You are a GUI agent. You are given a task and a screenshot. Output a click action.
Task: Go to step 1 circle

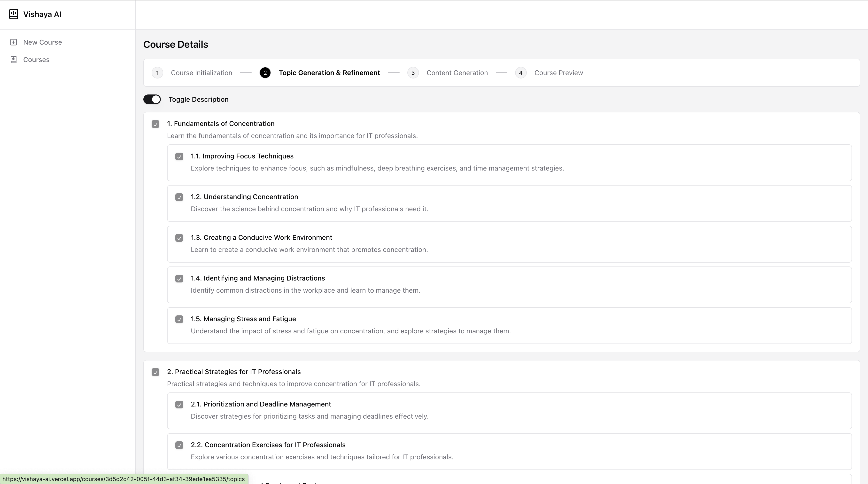157,73
